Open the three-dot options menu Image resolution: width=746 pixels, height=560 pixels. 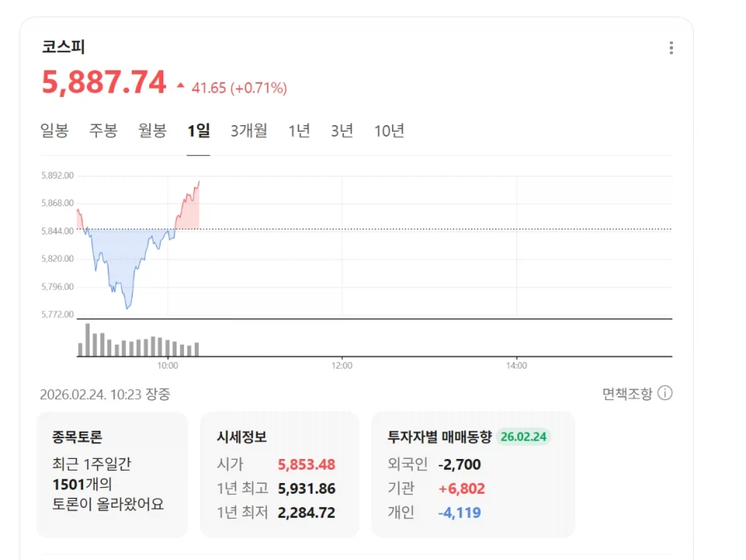tap(671, 47)
